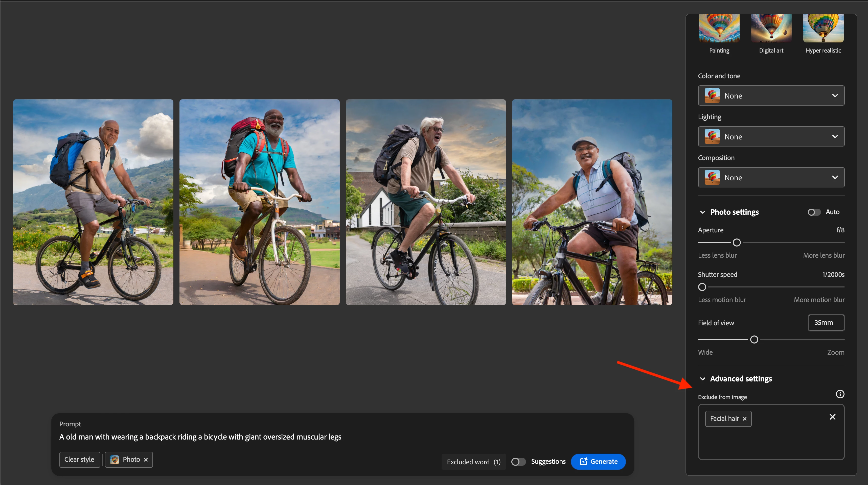Remove the Photo style chip

point(146,460)
